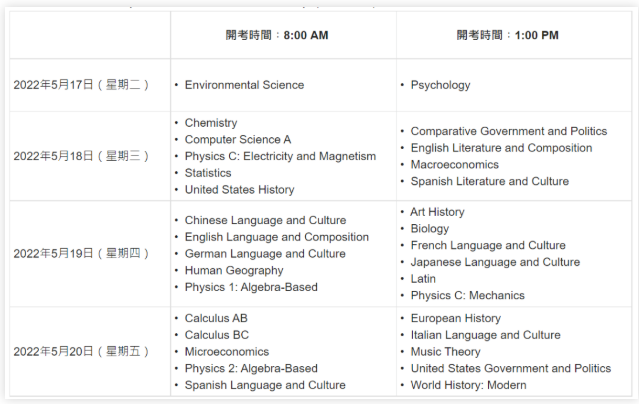Click Comparative Government and Politics
Image resolution: width=639 pixels, height=404 pixels.
(508, 131)
